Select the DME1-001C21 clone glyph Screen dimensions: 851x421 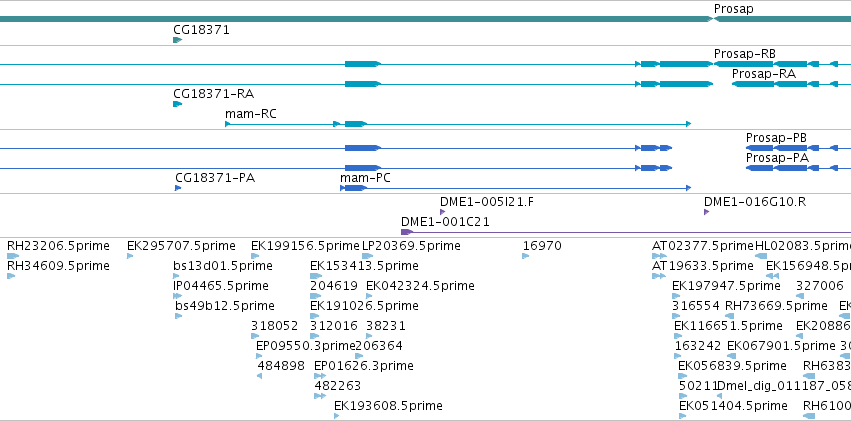(x=407, y=232)
